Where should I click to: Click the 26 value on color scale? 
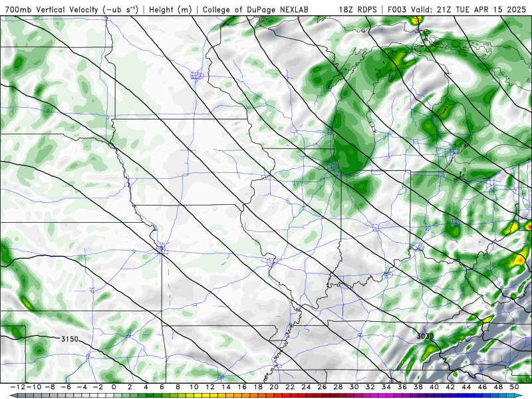tap(322, 387)
